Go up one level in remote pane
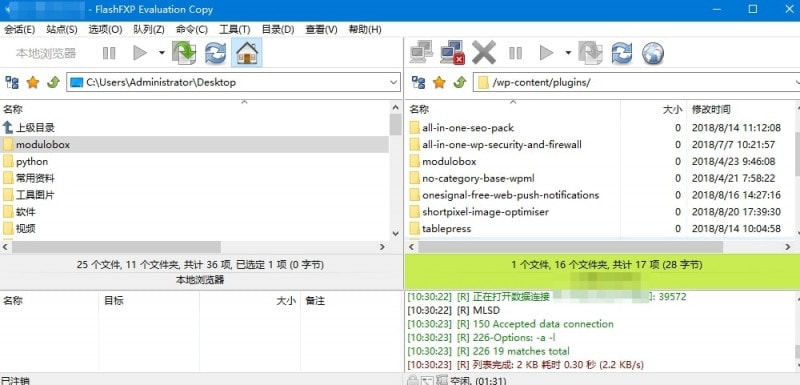 [460, 82]
